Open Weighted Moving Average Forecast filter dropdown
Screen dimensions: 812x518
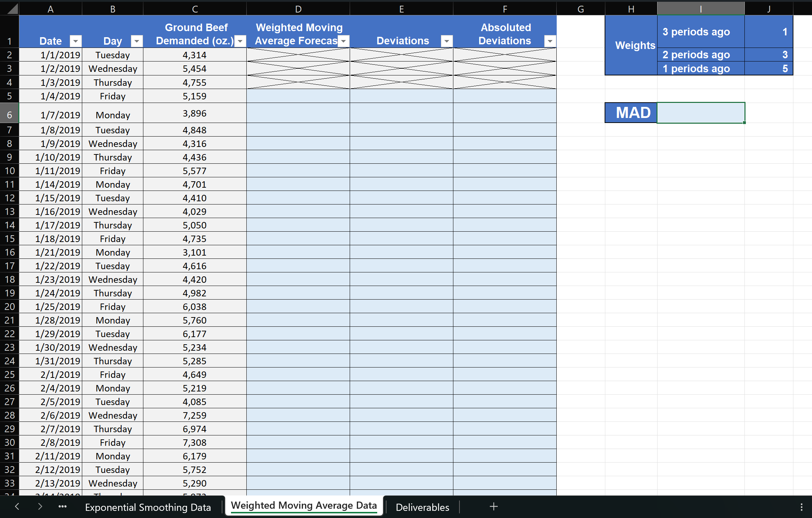pyautogui.click(x=344, y=41)
